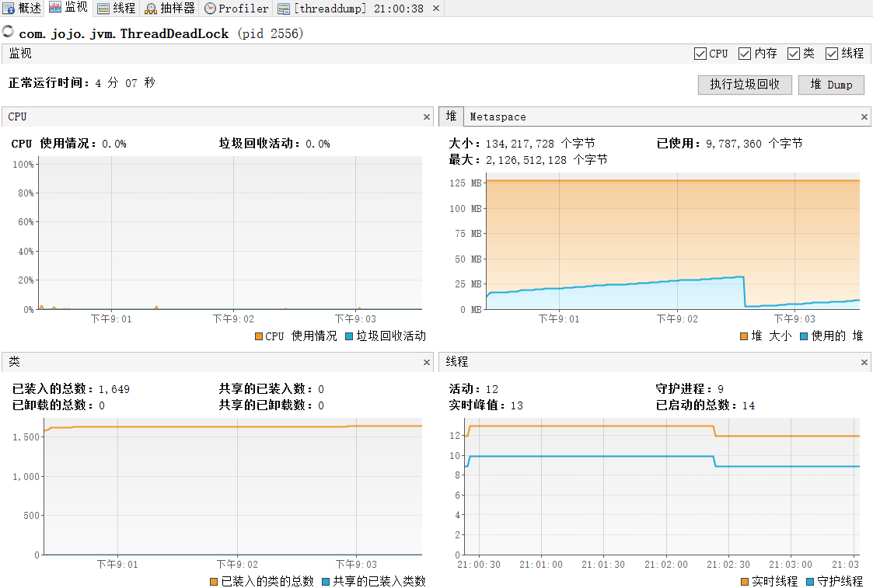This screenshot has width=873, height=588.
Task: Click 共享的已卸载数 0 value
Action: pyautogui.click(x=321, y=405)
